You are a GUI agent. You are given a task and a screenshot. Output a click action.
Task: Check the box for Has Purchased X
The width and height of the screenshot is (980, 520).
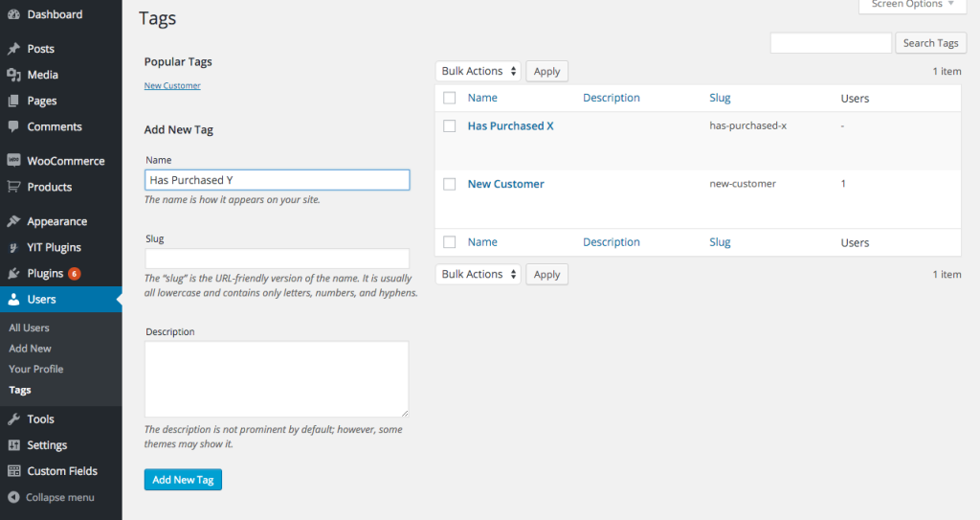tap(450, 126)
